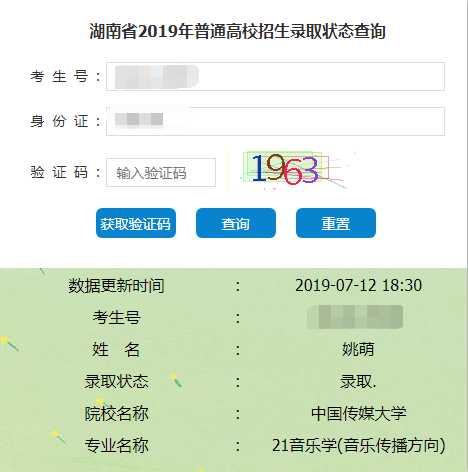Click the 输入验证码 text box
Viewport: 468px width, 472px height.
point(161,173)
